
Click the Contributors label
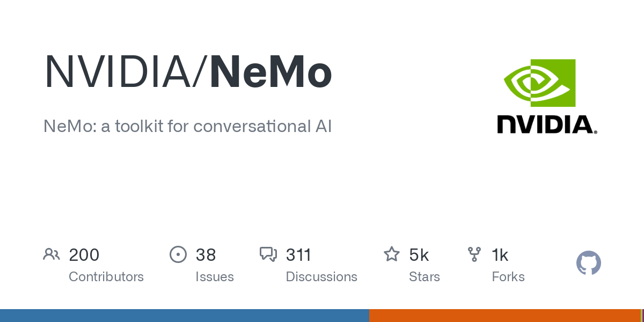pos(106,277)
